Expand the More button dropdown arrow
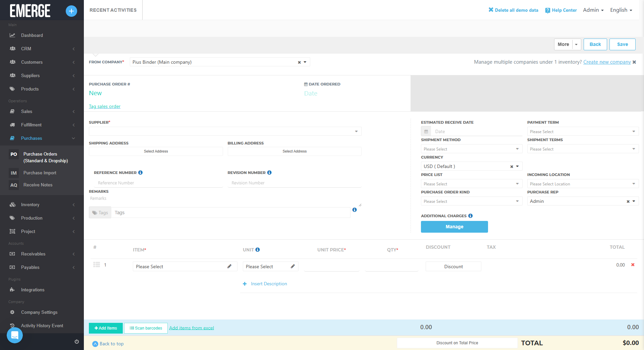Viewport: 644px width, 350px height. (577, 45)
